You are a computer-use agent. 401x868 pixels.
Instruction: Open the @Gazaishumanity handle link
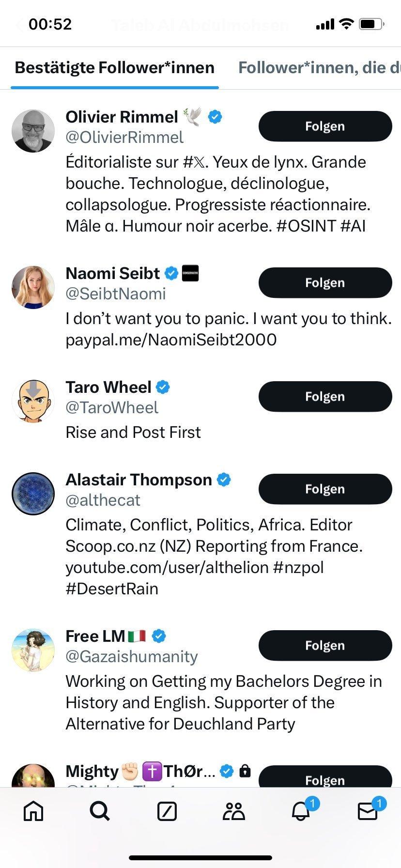(132, 656)
